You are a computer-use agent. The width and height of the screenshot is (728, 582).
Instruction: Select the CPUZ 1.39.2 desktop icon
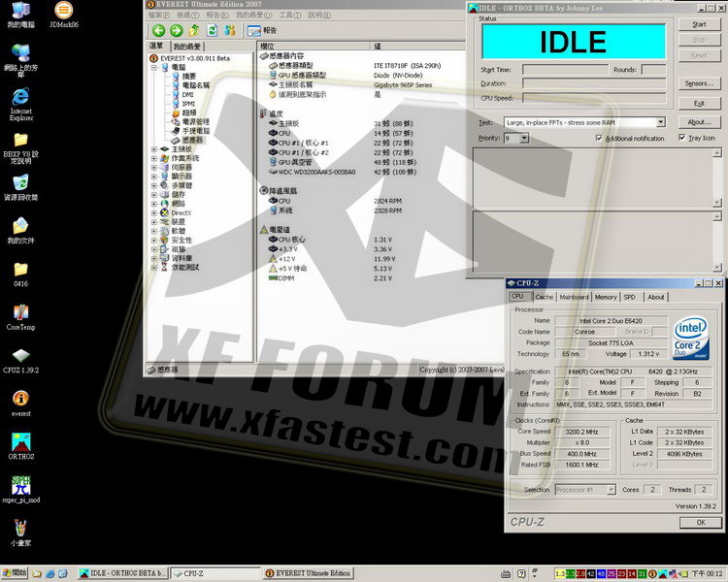21,361
